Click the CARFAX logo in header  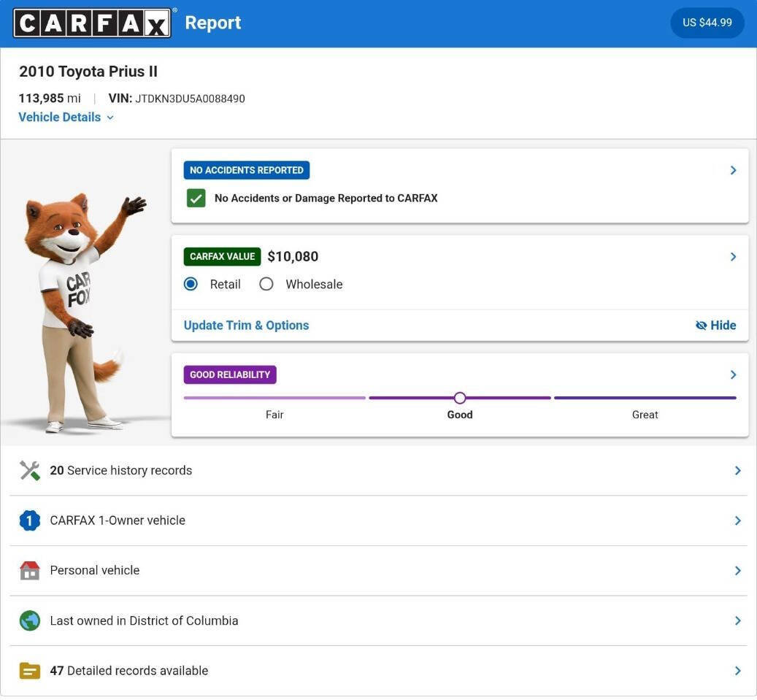pos(92,23)
